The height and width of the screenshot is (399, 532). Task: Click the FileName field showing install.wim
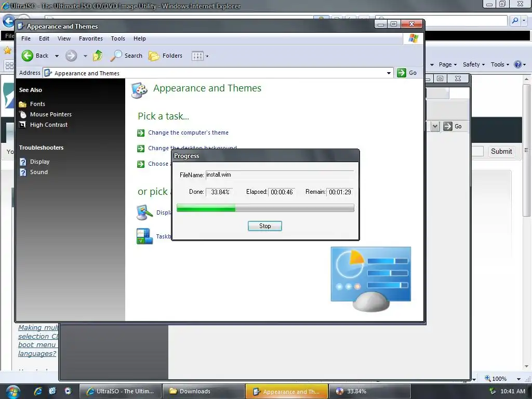point(280,175)
